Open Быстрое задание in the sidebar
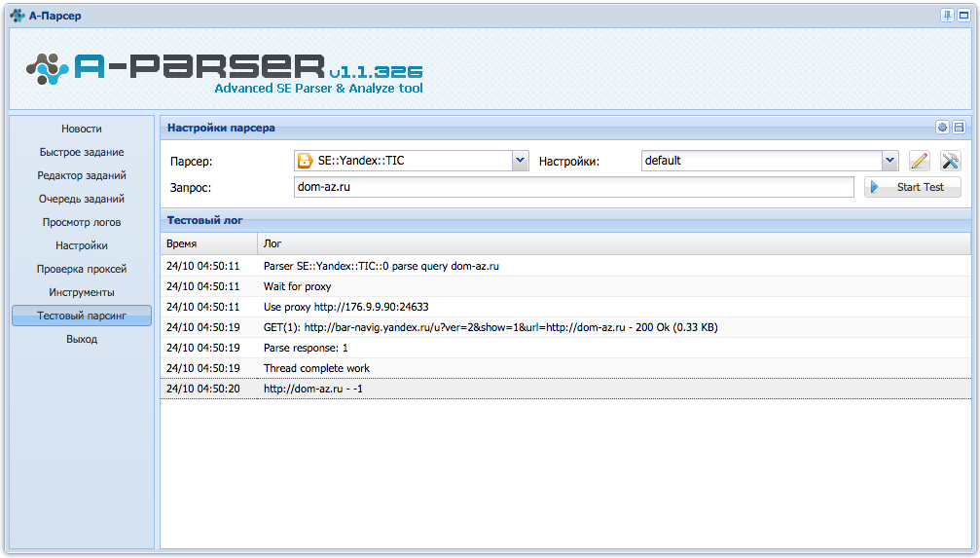Image resolution: width=980 pixels, height=558 pixels. point(81,152)
